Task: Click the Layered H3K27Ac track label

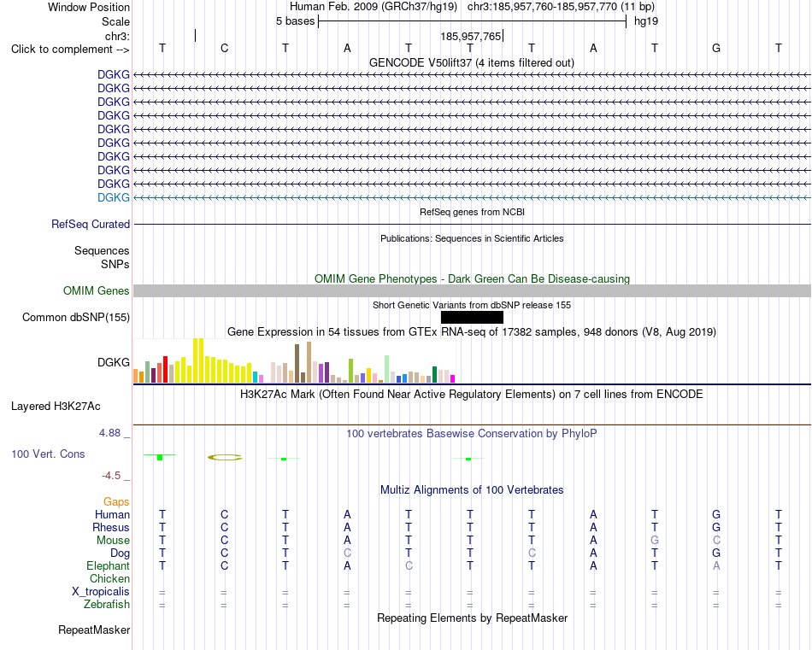Action: pos(56,407)
